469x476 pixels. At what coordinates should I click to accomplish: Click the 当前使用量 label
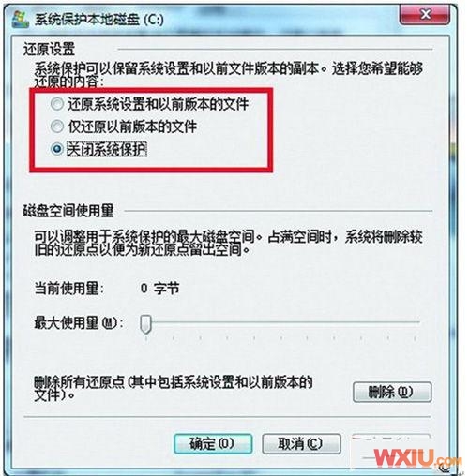[x=69, y=289]
